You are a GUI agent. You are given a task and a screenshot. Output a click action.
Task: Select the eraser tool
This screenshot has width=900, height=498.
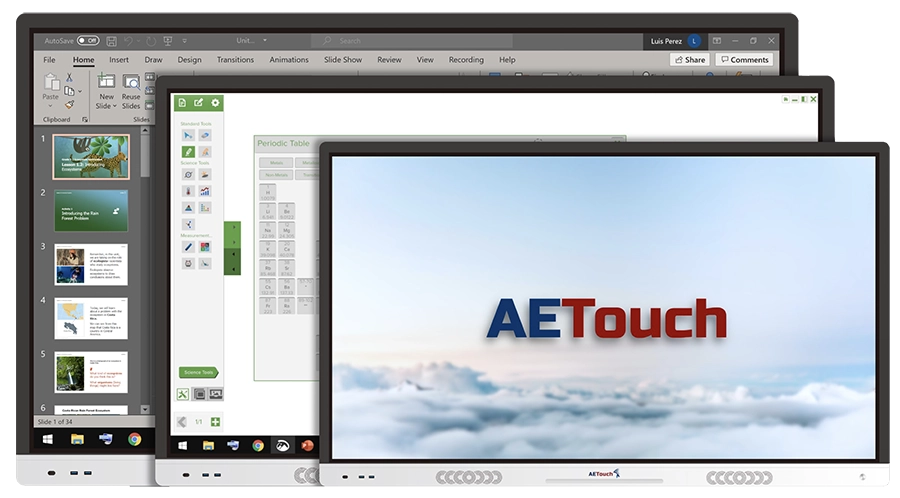tap(205, 135)
